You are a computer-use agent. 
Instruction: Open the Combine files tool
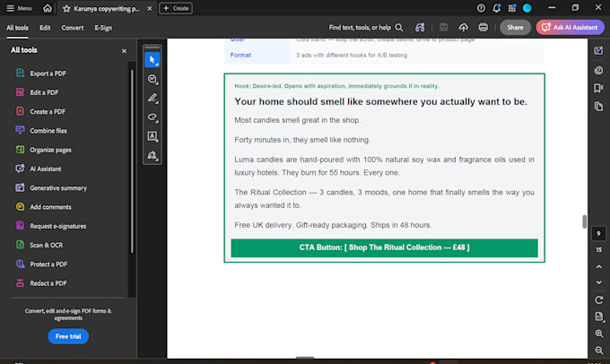click(41, 130)
